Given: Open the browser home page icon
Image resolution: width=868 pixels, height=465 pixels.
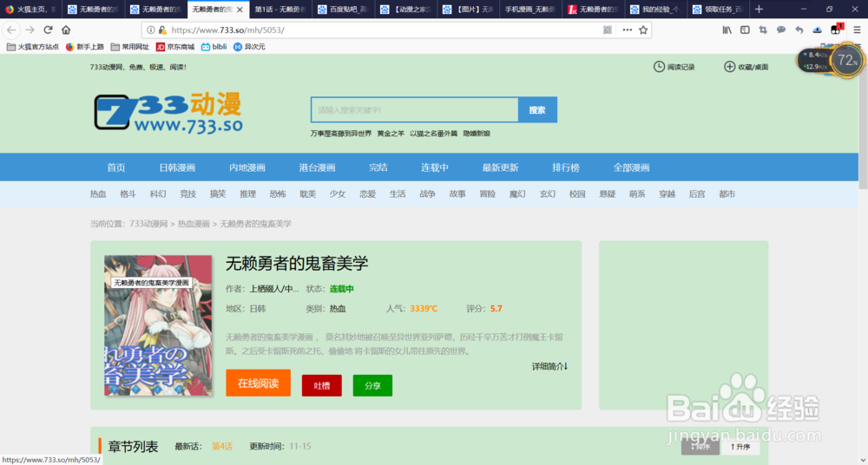Looking at the screenshot, I should [x=66, y=29].
